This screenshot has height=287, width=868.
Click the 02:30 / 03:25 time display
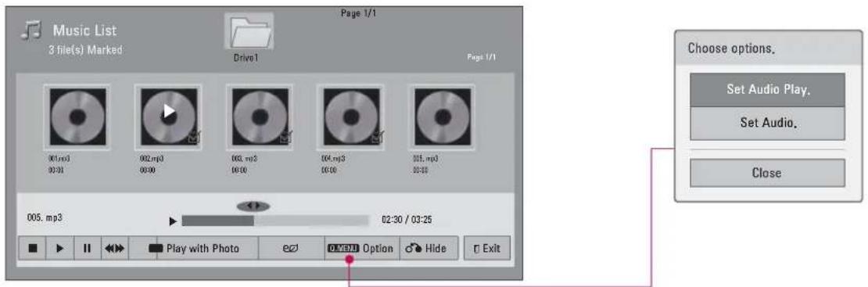[407, 220]
